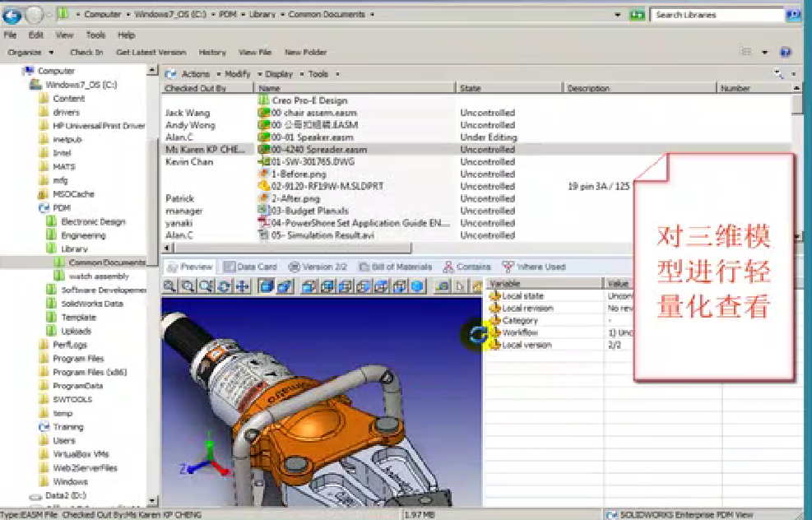Click Get Latest Version

(151, 53)
